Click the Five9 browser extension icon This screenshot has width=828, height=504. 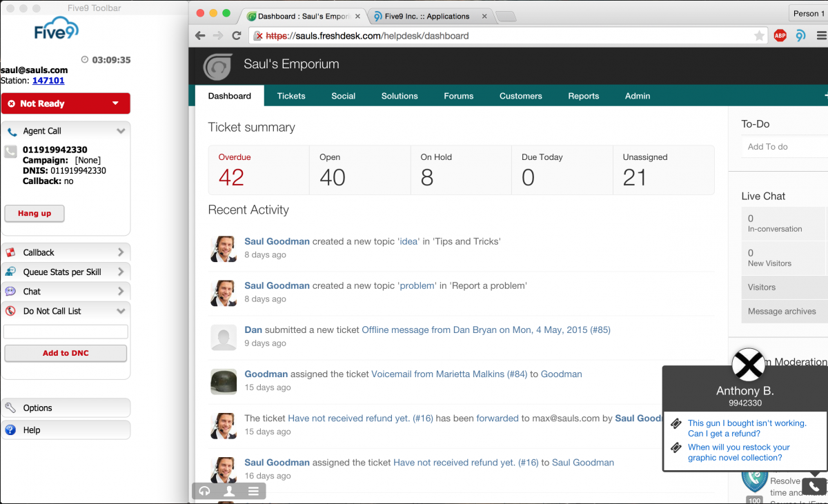coord(800,36)
